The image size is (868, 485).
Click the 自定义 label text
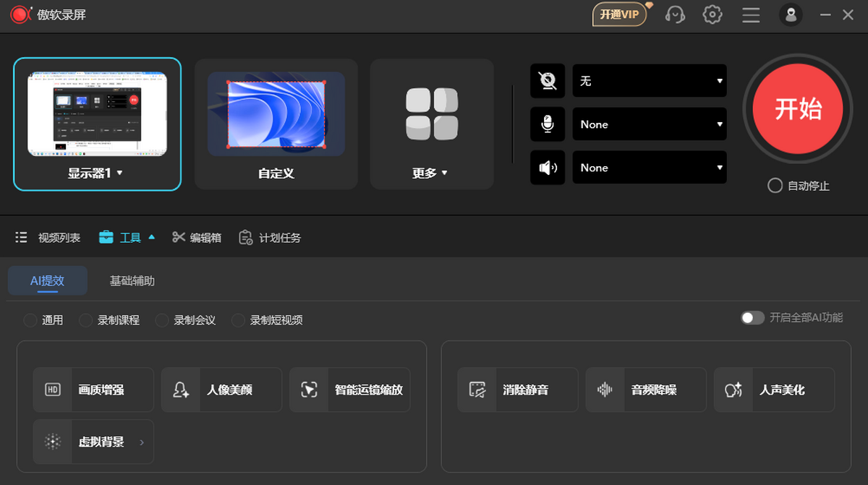(x=276, y=173)
